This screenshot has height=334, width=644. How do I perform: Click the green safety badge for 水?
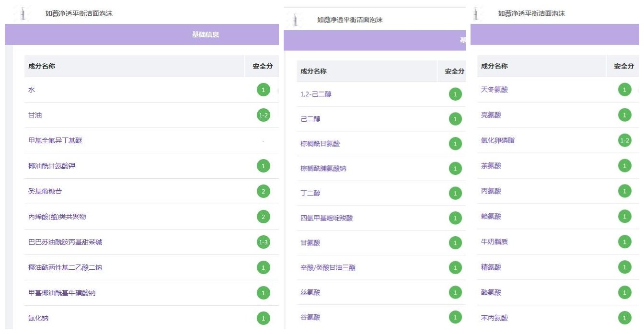(x=263, y=90)
